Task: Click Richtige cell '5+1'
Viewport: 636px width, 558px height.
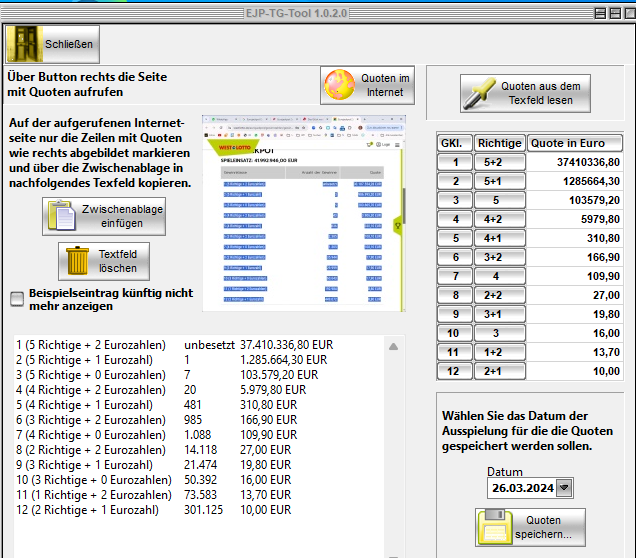Action: (x=500, y=181)
